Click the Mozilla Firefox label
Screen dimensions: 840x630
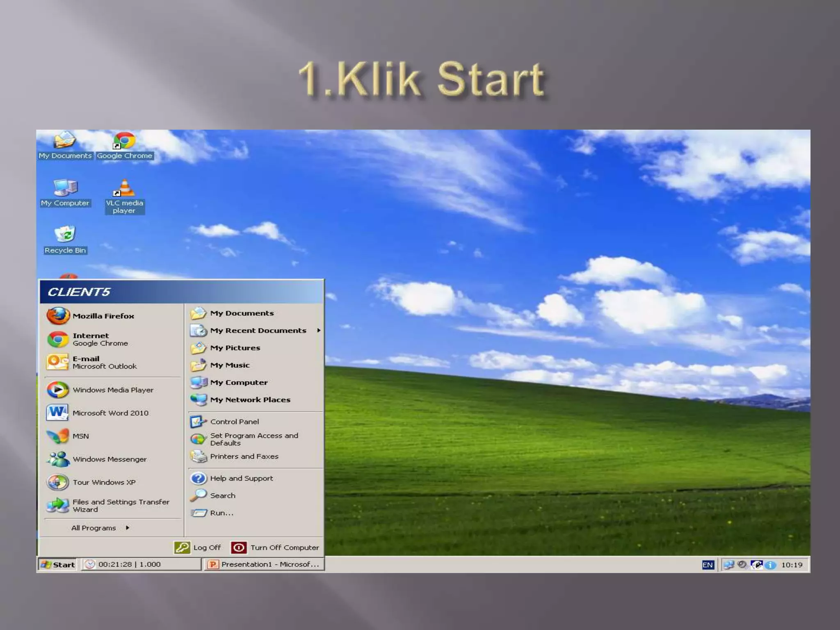[103, 316]
